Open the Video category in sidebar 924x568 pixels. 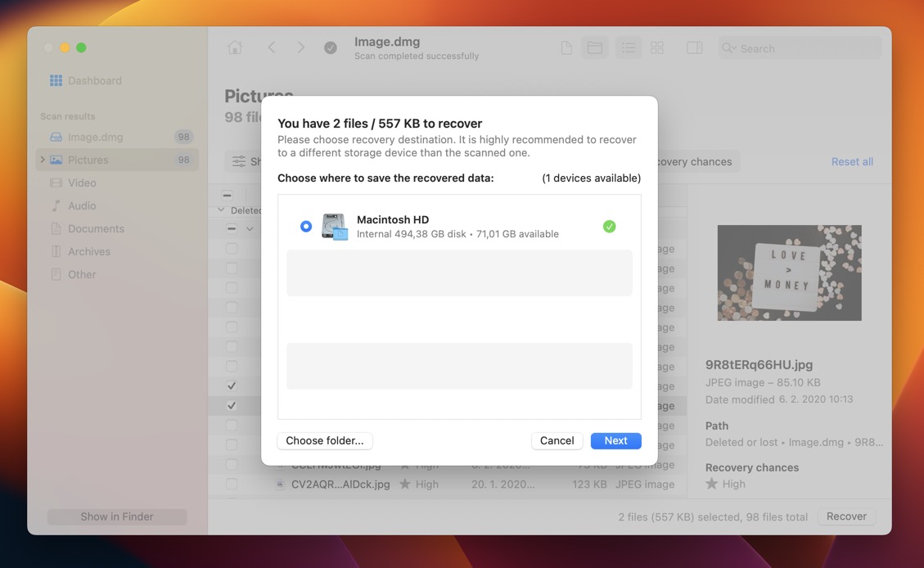(x=82, y=183)
